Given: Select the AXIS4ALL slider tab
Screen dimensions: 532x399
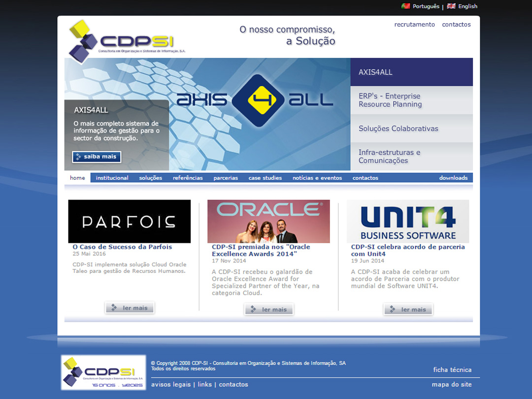Looking at the screenshot, I should (x=411, y=72).
